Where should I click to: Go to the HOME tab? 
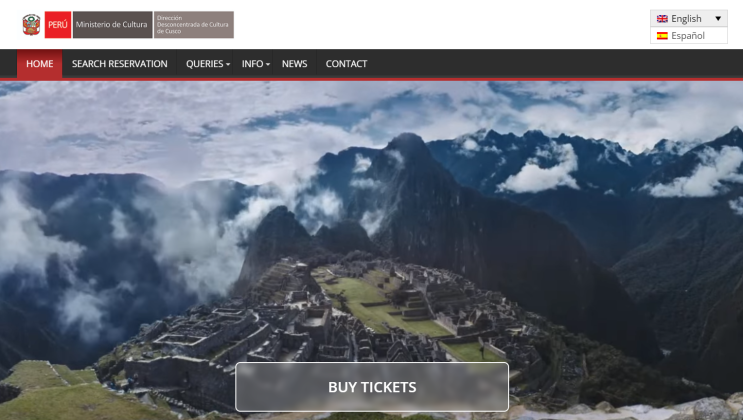(39, 64)
